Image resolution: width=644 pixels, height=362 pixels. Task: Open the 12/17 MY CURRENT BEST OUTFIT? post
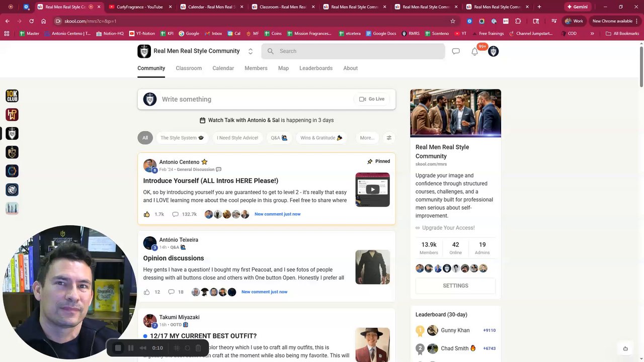click(203, 336)
